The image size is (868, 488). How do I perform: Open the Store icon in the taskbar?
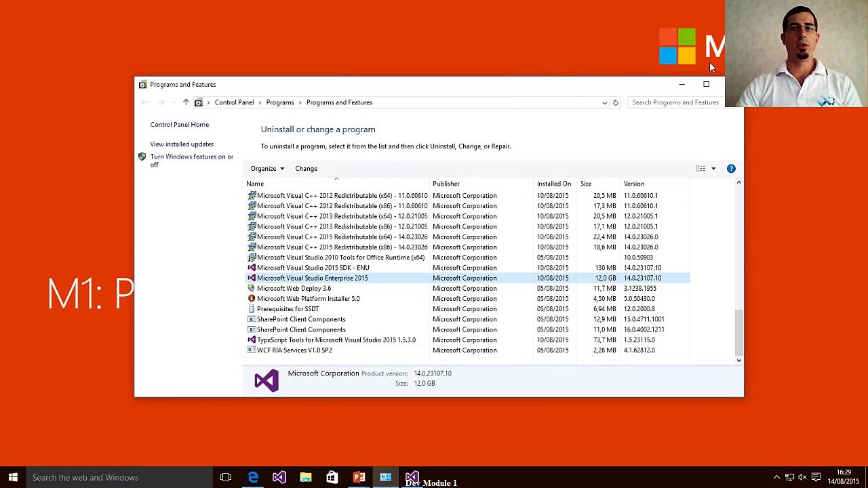332,477
